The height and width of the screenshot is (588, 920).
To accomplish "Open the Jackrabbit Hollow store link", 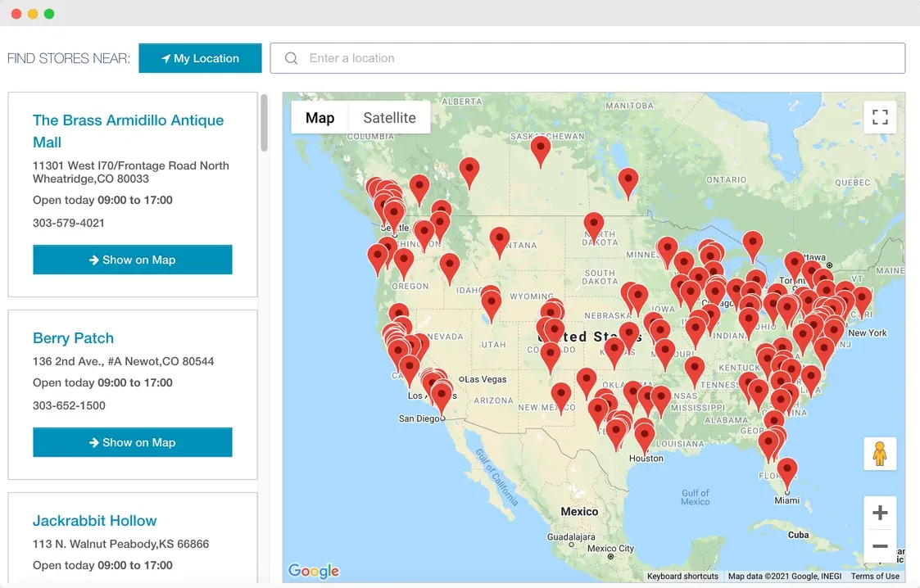I will point(94,520).
